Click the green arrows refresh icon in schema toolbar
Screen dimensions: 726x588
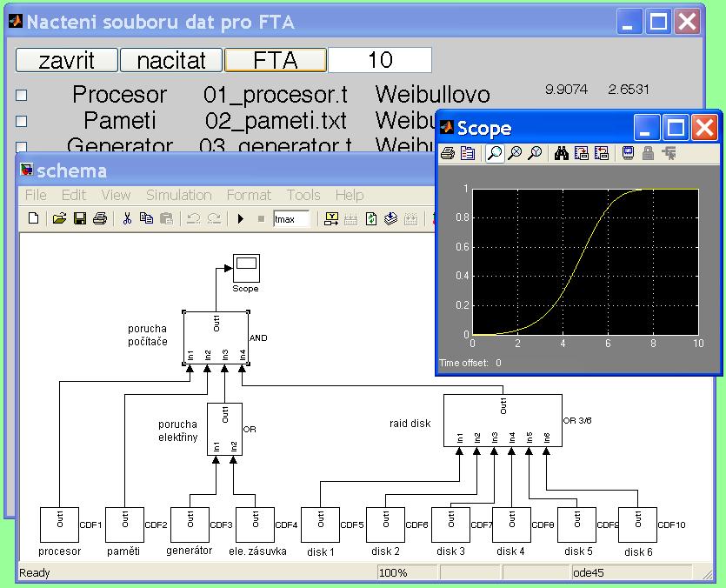(371, 218)
